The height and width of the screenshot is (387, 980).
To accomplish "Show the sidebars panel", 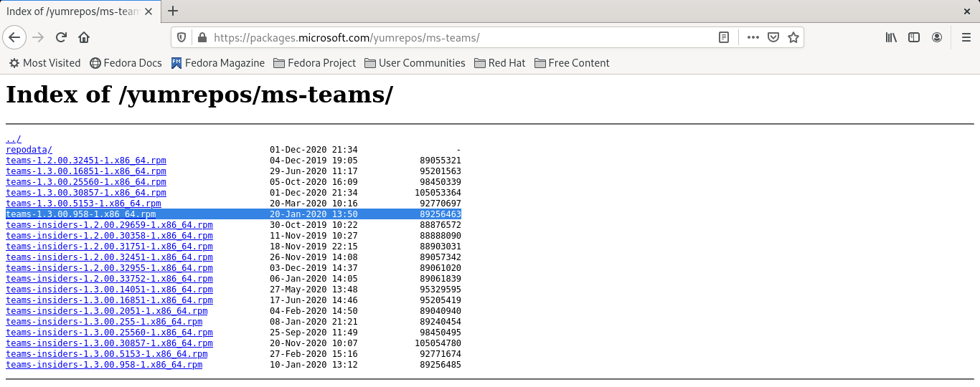I will coord(914,37).
